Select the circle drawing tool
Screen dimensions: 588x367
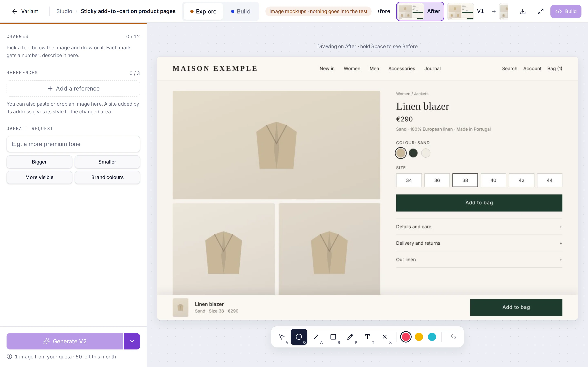point(299,337)
